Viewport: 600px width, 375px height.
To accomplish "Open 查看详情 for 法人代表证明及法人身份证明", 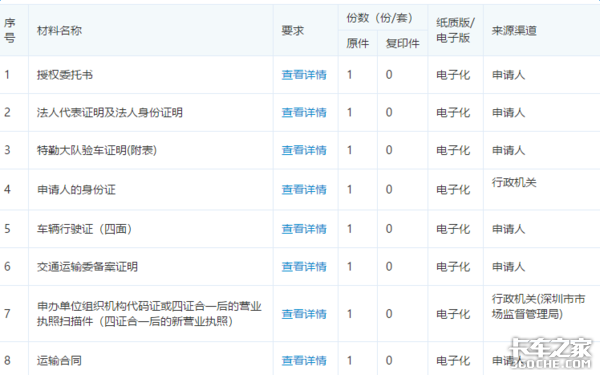I will click(304, 112).
